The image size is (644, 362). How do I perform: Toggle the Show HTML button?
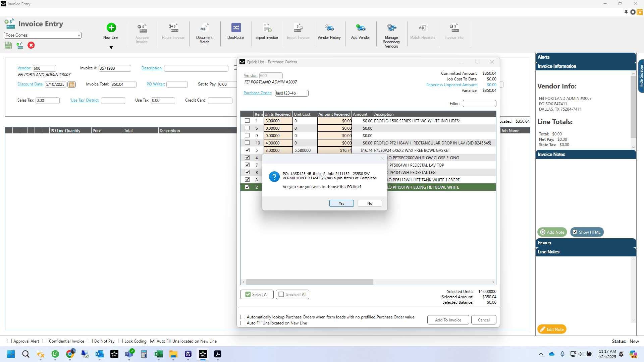point(587,232)
